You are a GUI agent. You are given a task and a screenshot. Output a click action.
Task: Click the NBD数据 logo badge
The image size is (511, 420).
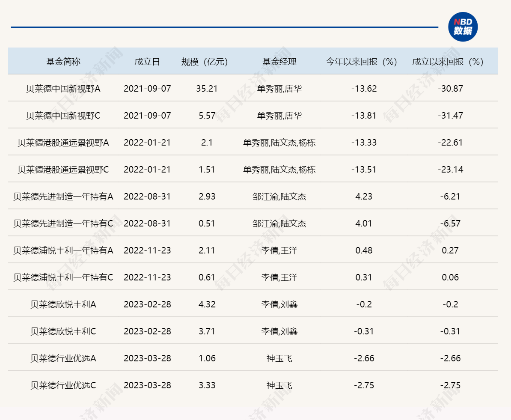(x=463, y=27)
